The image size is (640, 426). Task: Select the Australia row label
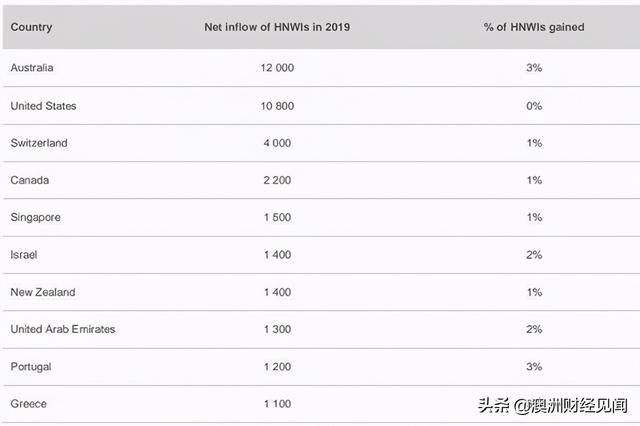coord(32,68)
